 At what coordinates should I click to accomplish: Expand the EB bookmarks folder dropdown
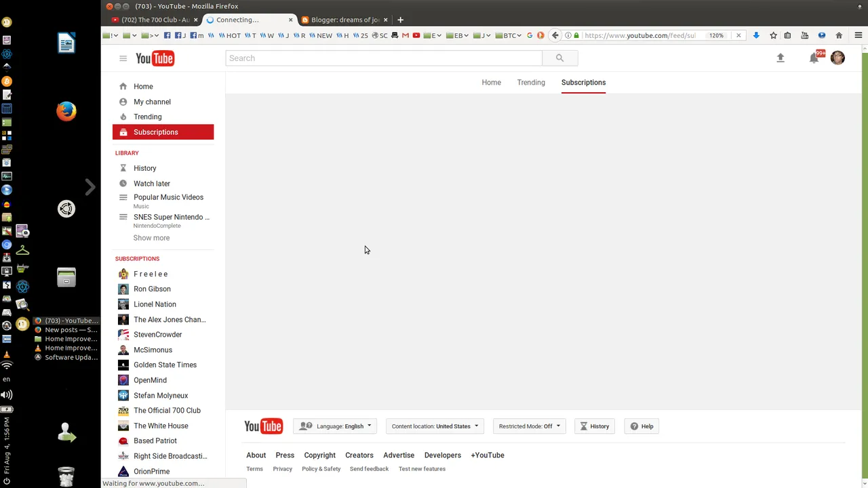pyautogui.click(x=458, y=35)
